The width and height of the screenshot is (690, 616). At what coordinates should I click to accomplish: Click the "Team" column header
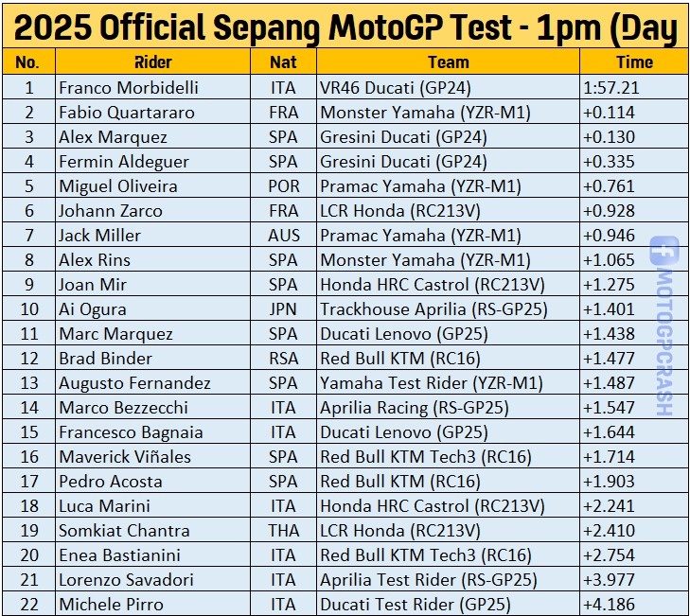[448, 62]
